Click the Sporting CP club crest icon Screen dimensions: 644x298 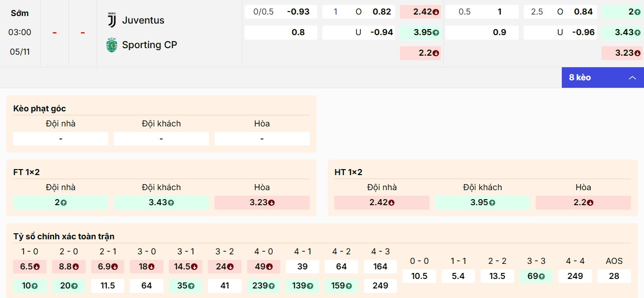tap(111, 45)
